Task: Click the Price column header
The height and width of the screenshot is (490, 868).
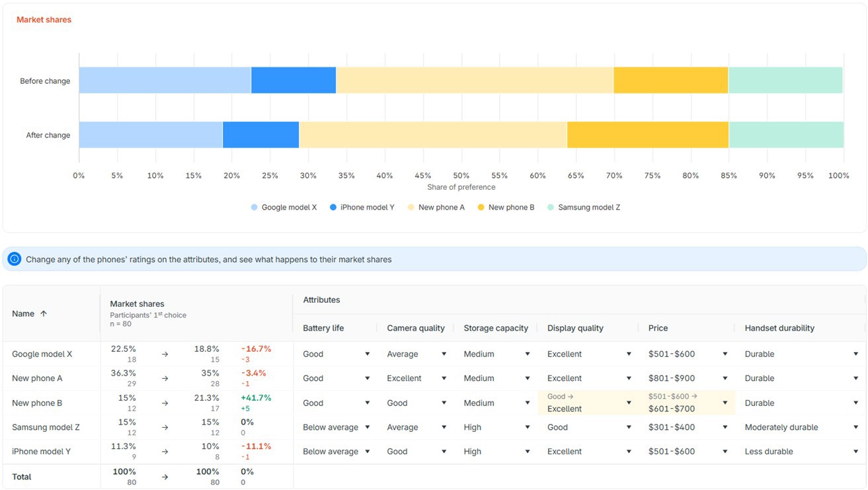Action: click(658, 328)
